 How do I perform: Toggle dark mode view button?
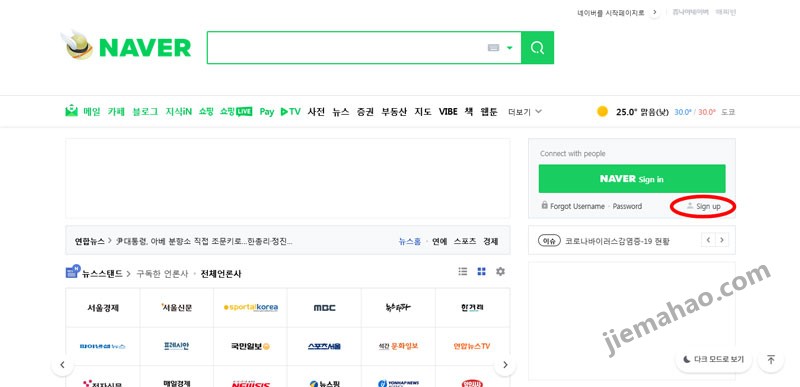(714, 359)
